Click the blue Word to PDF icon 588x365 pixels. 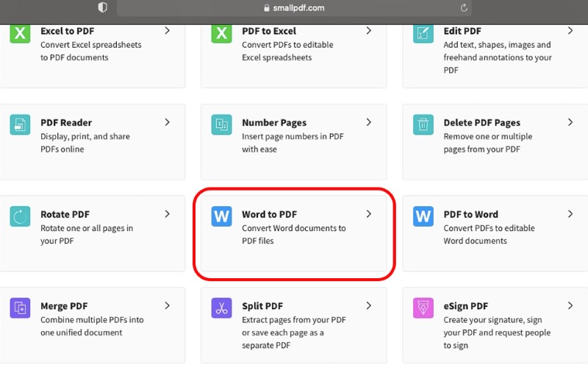[x=221, y=216]
